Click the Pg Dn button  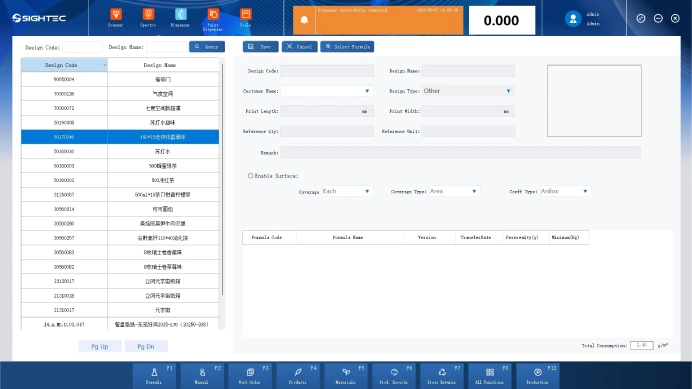pyautogui.click(x=146, y=347)
